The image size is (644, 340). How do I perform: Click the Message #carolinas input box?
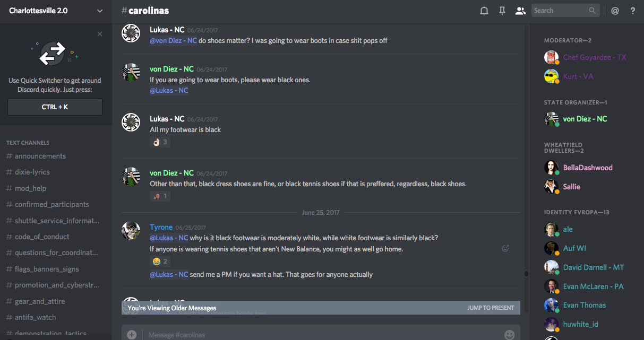pos(319,335)
